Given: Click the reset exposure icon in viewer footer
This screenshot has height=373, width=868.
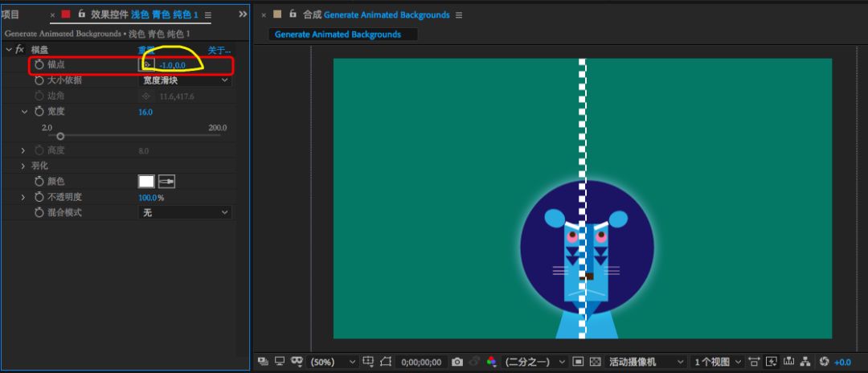Looking at the screenshot, I should pyautogui.click(x=824, y=362).
